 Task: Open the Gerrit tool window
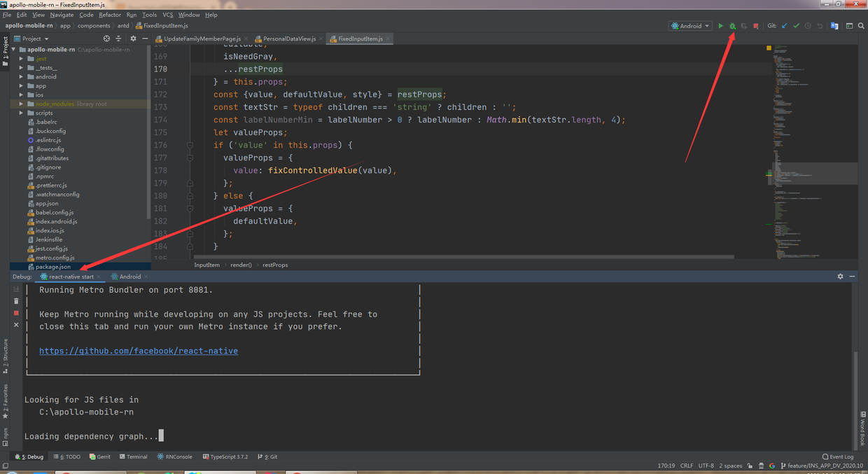[99, 456]
